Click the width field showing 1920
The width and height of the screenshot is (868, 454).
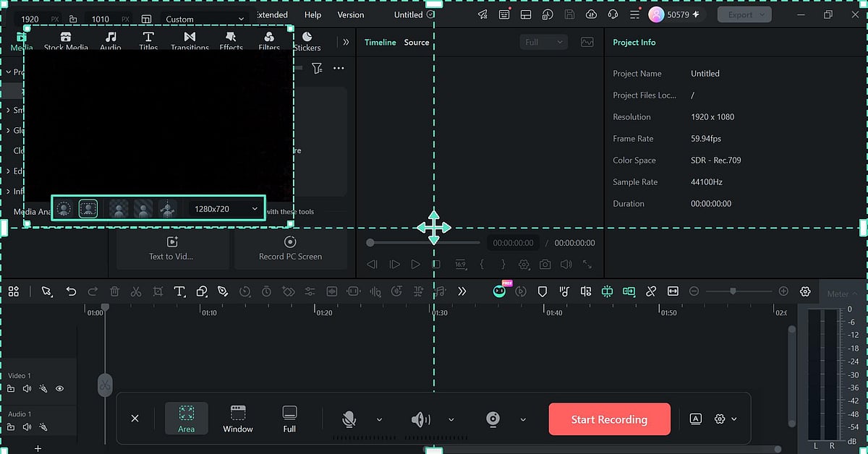[x=30, y=20]
